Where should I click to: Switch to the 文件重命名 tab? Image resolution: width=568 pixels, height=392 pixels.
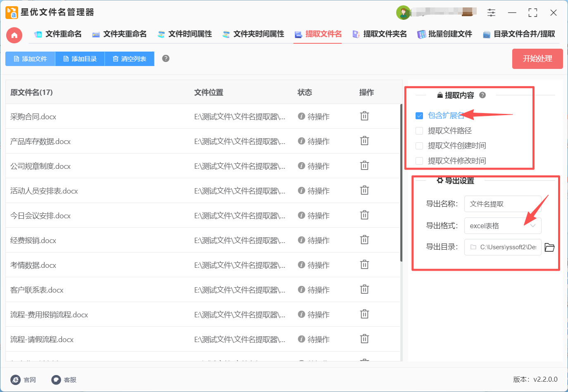[58, 34]
